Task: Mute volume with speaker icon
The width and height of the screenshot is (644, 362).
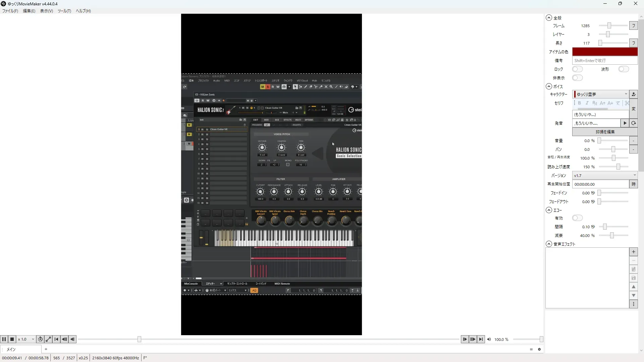Action: [x=489, y=339]
